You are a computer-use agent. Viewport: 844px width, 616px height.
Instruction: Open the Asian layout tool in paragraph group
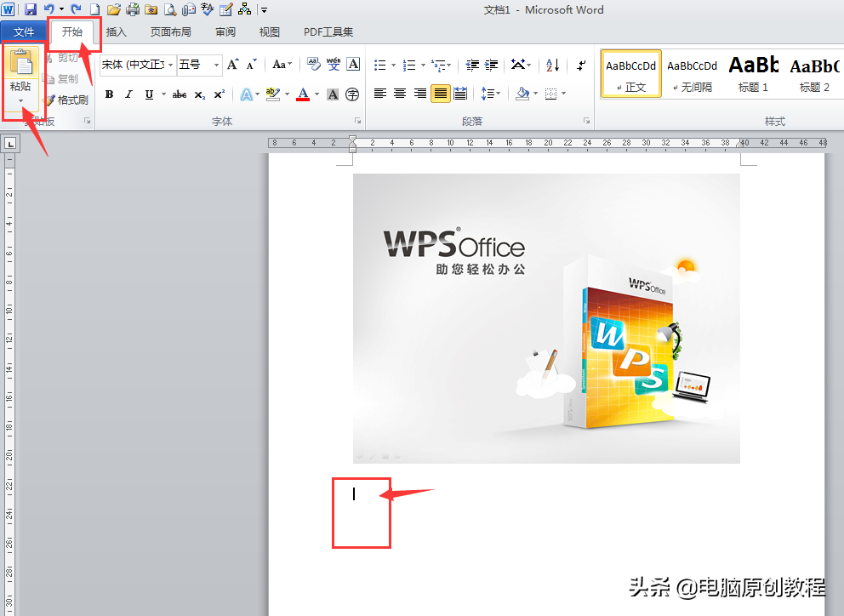[x=518, y=66]
